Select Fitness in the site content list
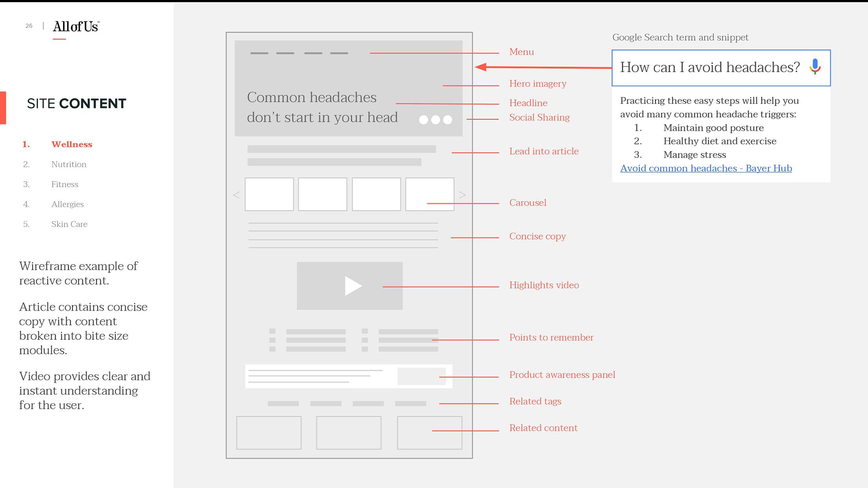Screen dimensions: 868x488 [65, 184]
